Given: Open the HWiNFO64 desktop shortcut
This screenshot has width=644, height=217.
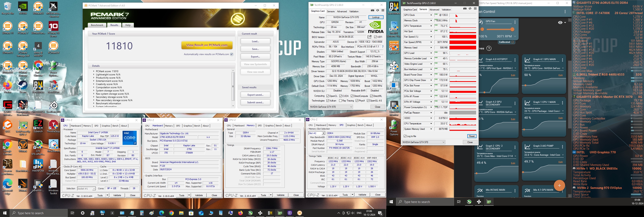Looking at the screenshot, I should 38,166.
